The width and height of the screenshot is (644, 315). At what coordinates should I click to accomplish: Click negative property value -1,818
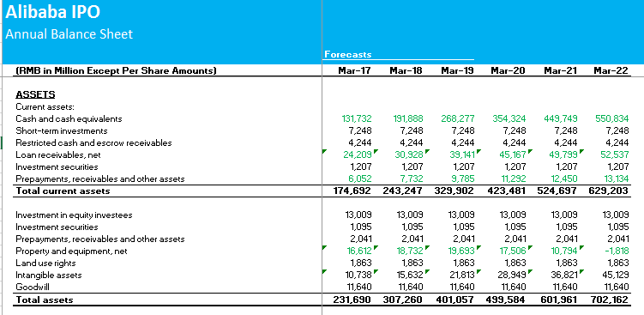[616, 251]
